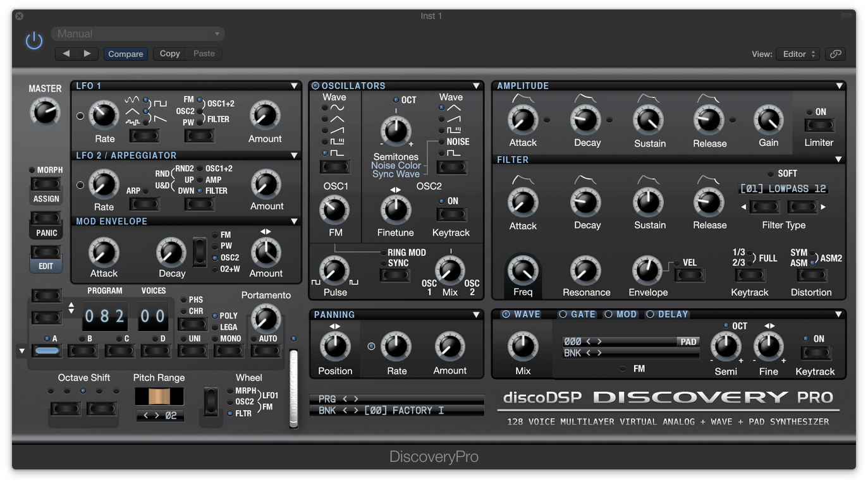Select layer A button
This screenshot has height=484, width=868.
pyautogui.click(x=46, y=351)
